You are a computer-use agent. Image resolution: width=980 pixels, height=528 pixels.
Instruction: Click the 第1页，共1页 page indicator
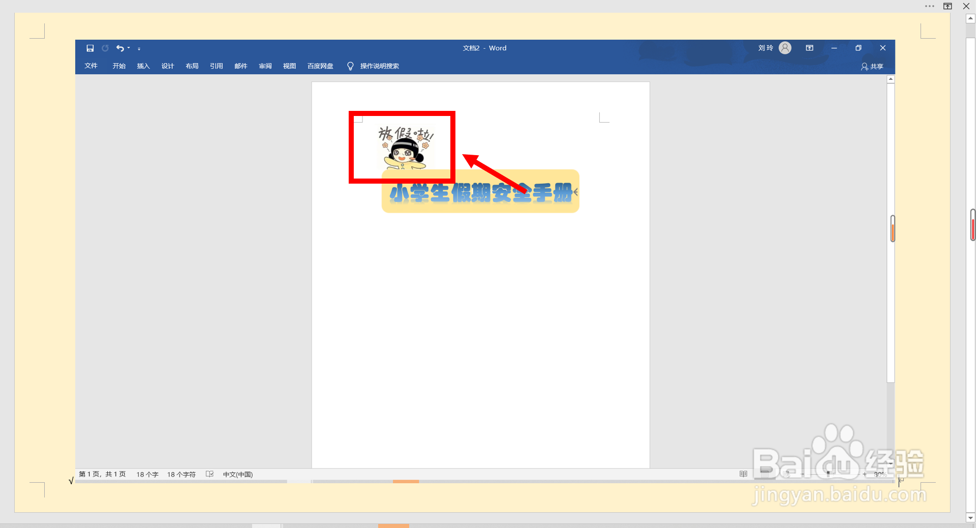102,474
